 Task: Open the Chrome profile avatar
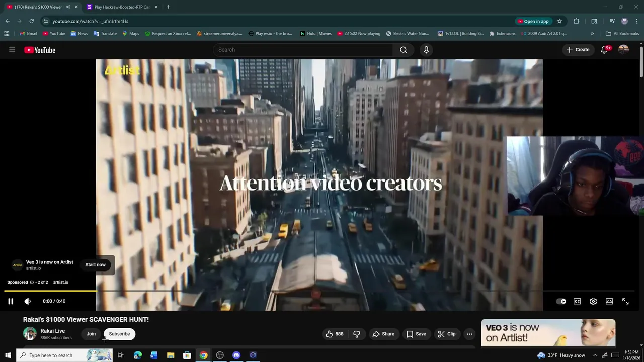624,21
